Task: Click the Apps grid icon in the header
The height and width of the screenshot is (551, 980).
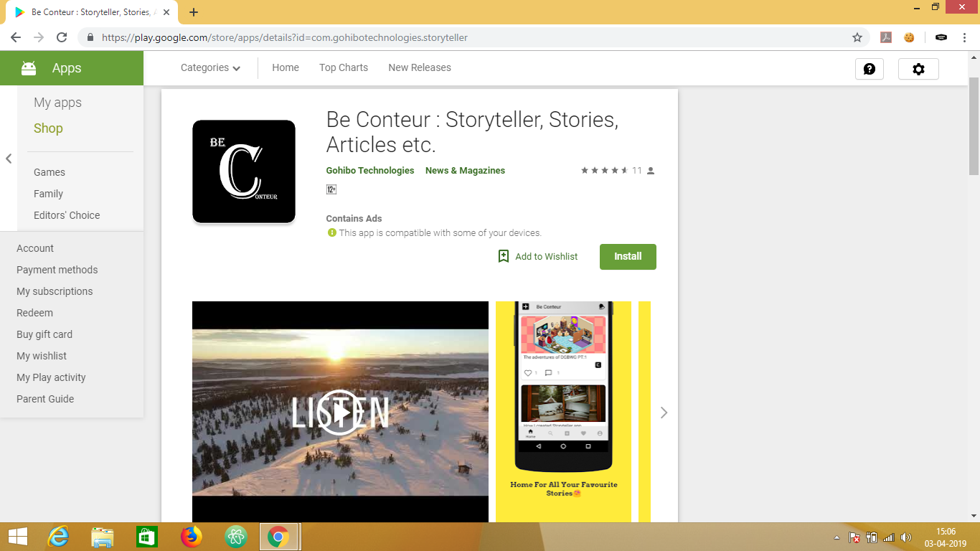Action: (28, 67)
